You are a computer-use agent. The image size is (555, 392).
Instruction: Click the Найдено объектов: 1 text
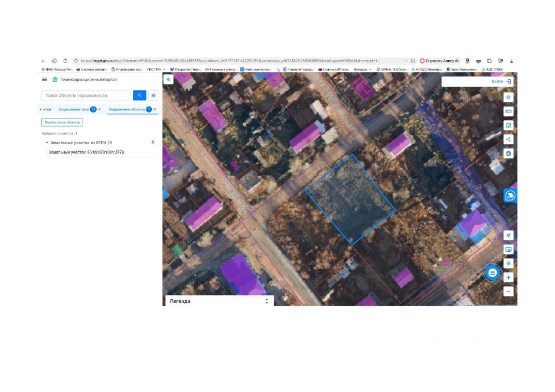[59, 133]
